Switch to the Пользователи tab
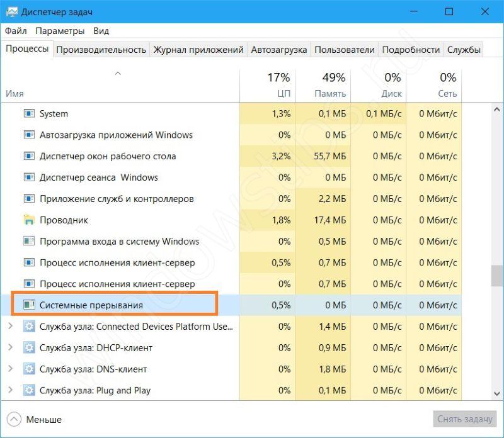504x438 pixels. point(345,50)
